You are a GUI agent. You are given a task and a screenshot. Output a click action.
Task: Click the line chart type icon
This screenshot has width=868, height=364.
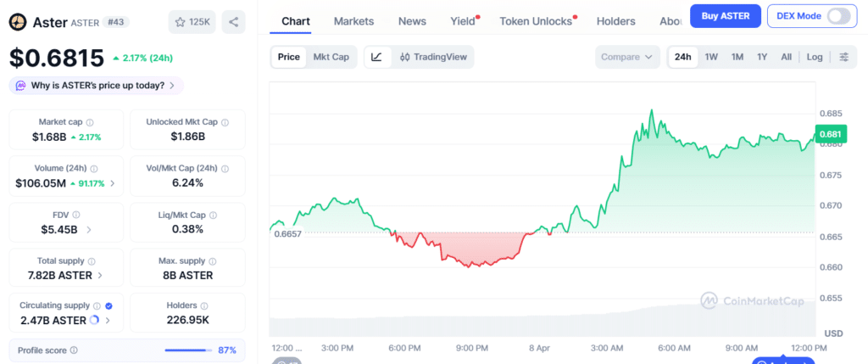pyautogui.click(x=376, y=57)
